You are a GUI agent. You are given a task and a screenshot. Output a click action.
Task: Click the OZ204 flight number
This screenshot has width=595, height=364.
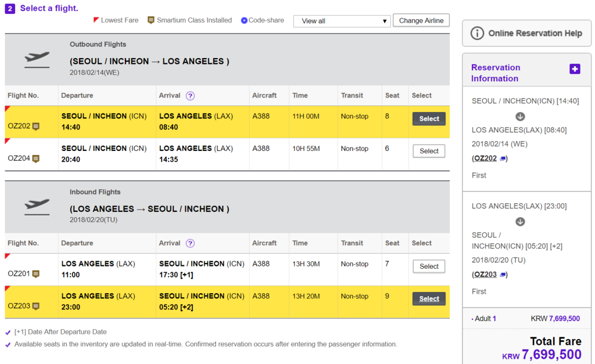19,158
